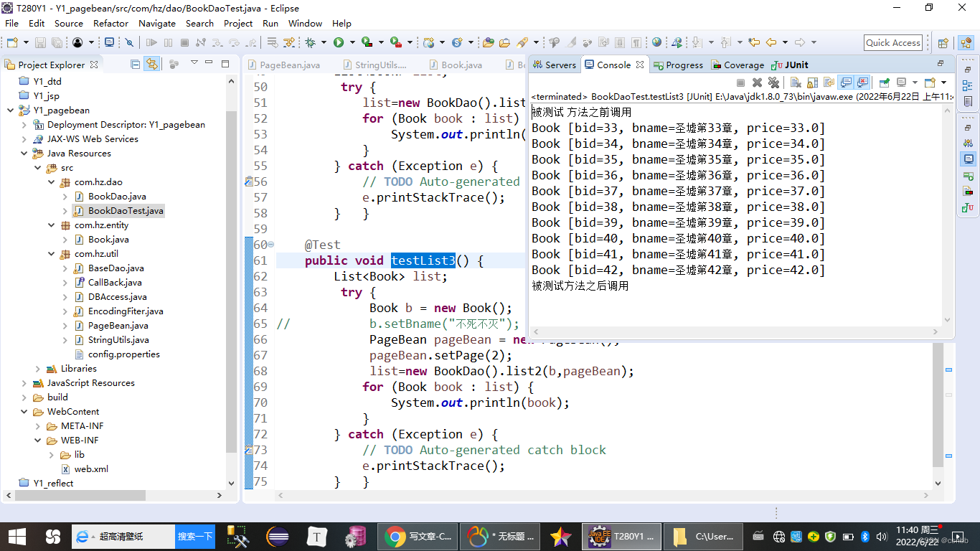Click the Open Type icon in toolbar
The image size is (980, 551).
[x=489, y=42]
